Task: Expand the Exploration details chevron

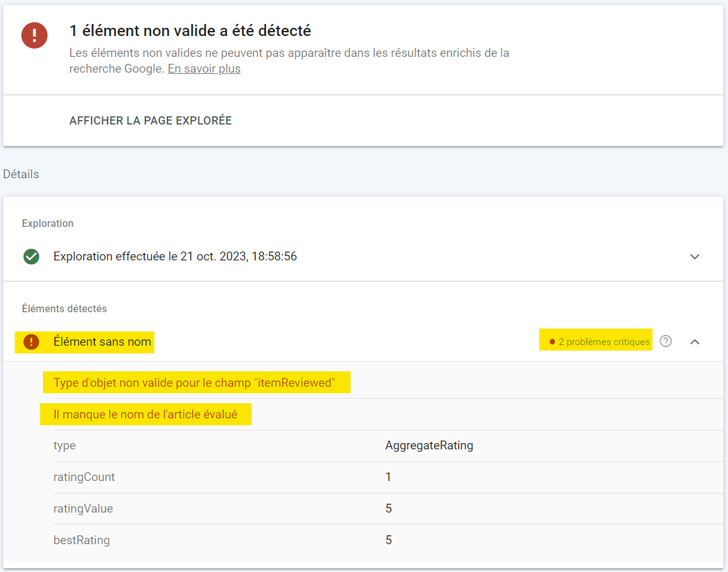Action: pos(695,257)
